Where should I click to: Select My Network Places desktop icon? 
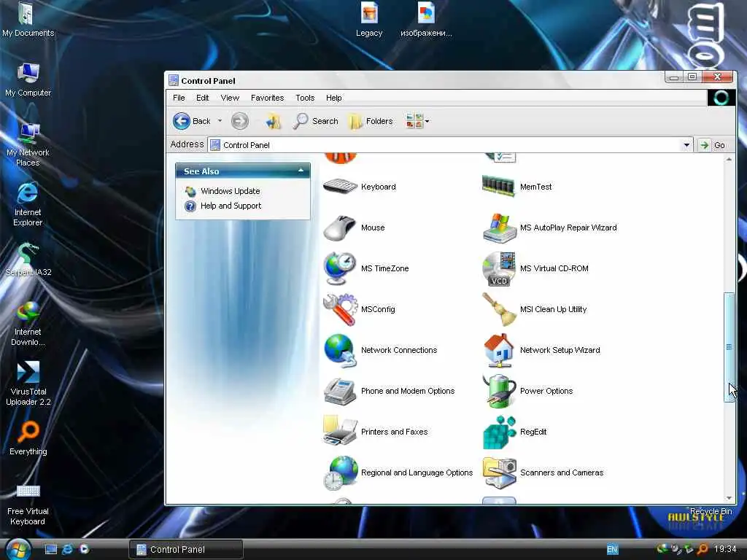click(x=28, y=144)
